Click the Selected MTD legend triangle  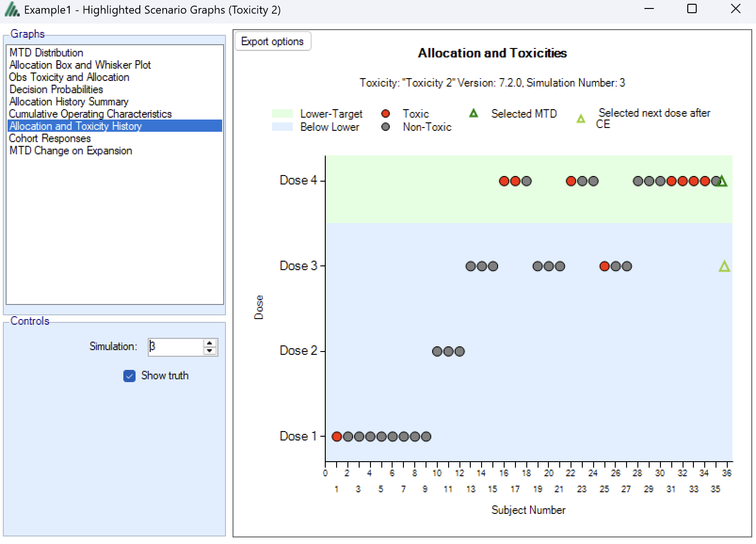[474, 113]
